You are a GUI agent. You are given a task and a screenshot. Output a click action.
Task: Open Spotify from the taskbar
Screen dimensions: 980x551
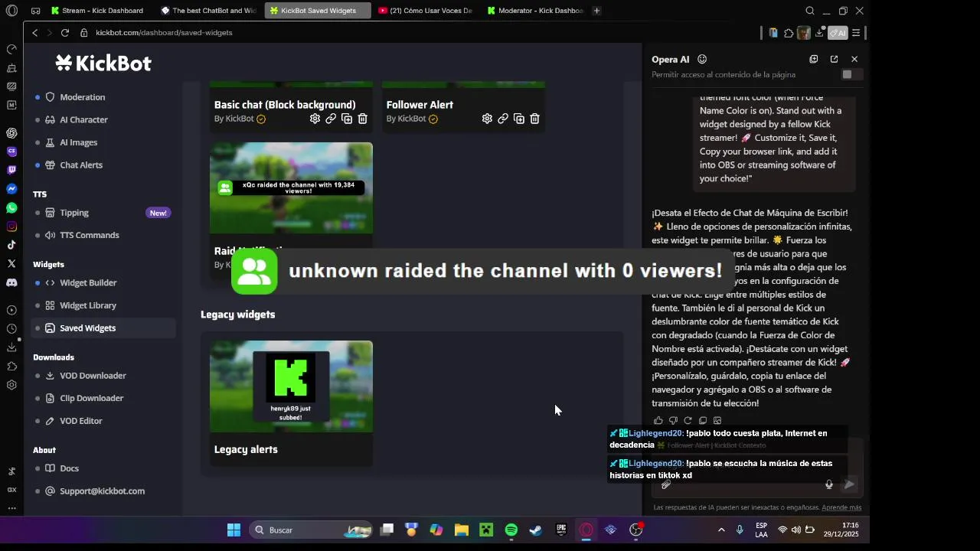click(511, 530)
